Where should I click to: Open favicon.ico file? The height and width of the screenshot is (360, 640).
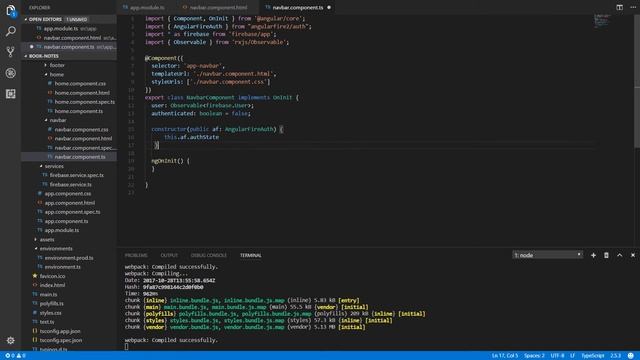tap(52, 276)
